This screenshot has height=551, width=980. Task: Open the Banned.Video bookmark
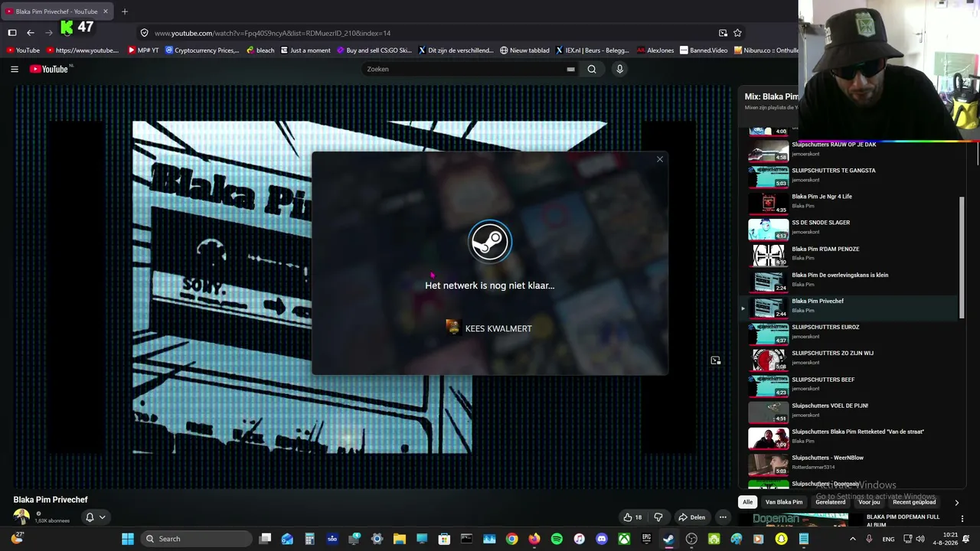(x=704, y=51)
